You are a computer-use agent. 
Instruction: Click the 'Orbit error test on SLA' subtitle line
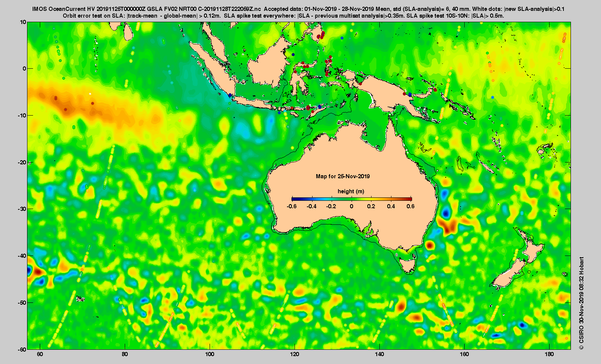(284, 16)
